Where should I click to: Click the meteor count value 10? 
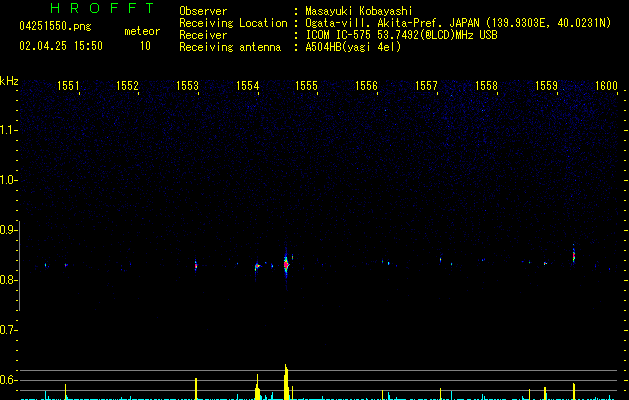click(x=145, y=46)
